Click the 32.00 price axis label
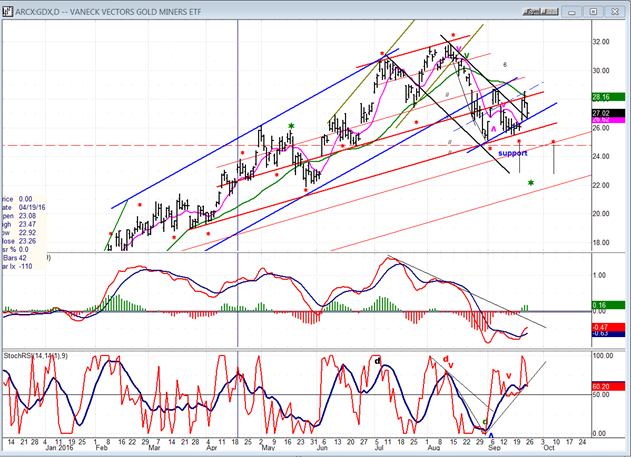631x457 pixels. pyautogui.click(x=601, y=42)
